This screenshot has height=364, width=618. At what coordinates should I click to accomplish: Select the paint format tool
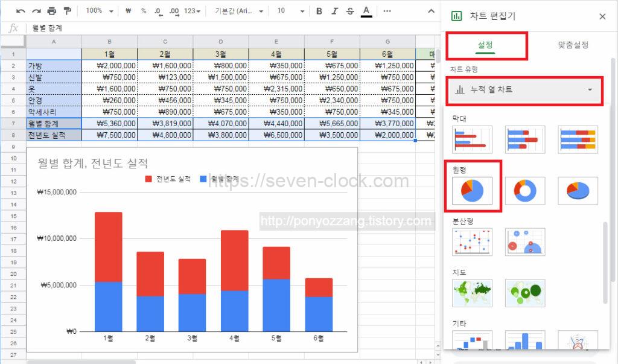pos(67,11)
